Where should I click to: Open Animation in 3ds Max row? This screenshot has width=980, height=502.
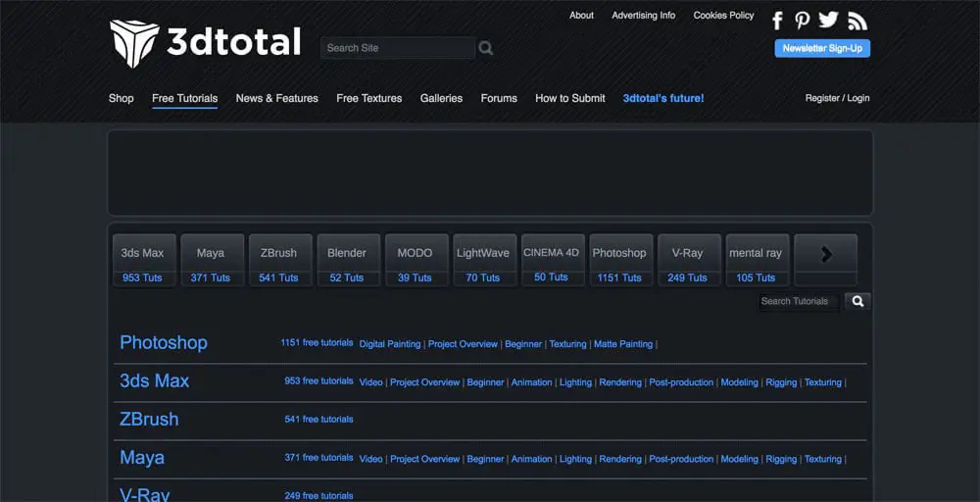click(x=532, y=382)
